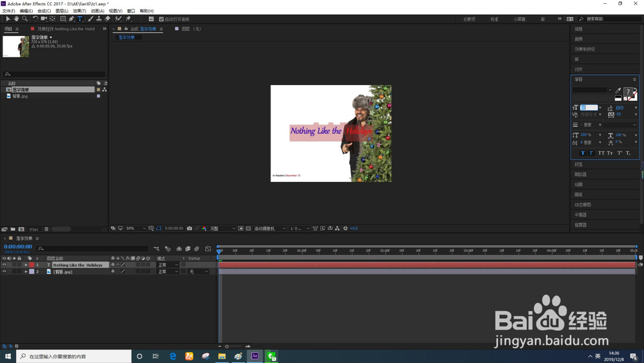This screenshot has width=644, height=363.
Task: Toggle faux bold in Character panel
Action: [583, 153]
